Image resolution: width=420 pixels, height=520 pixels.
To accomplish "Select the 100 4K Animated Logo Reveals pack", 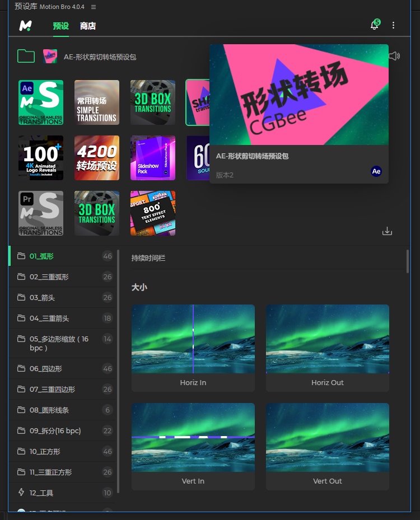I will [x=41, y=158].
